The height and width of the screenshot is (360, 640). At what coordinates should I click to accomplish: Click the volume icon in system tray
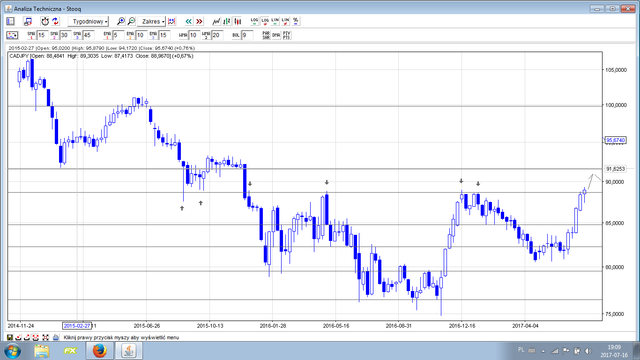(x=588, y=351)
